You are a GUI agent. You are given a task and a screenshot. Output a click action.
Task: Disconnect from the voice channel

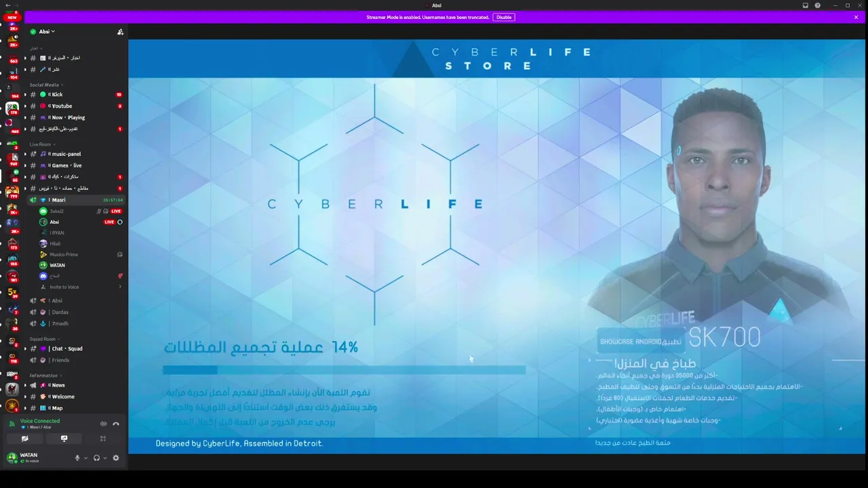click(116, 424)
